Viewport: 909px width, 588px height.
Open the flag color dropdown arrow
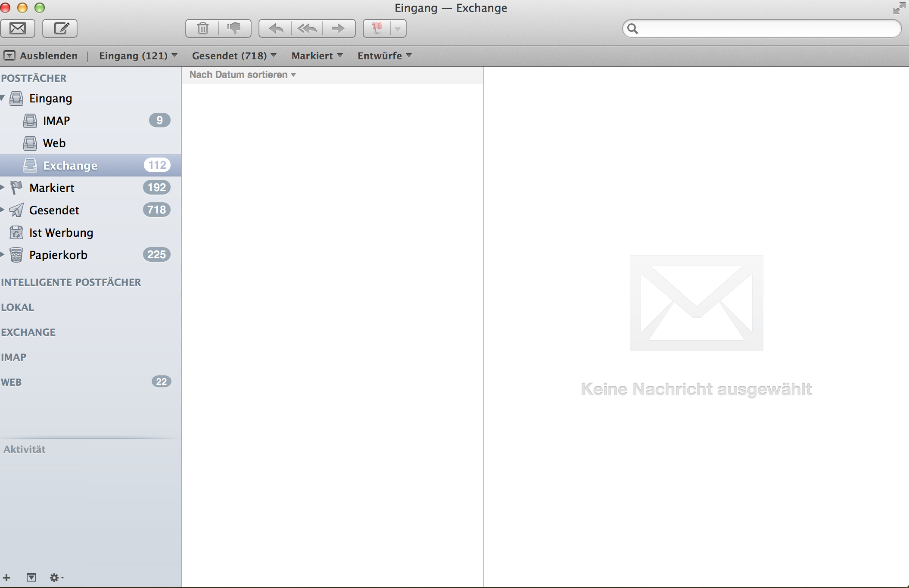tap(398, 29)
